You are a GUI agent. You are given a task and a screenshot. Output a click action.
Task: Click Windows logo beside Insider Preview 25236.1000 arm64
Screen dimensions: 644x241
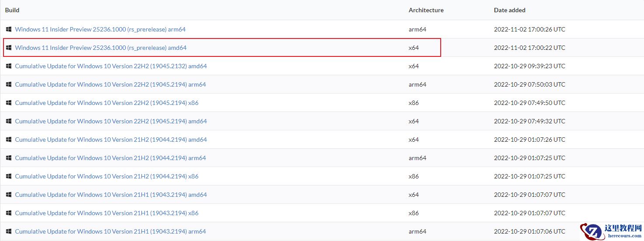click(8, 29)
